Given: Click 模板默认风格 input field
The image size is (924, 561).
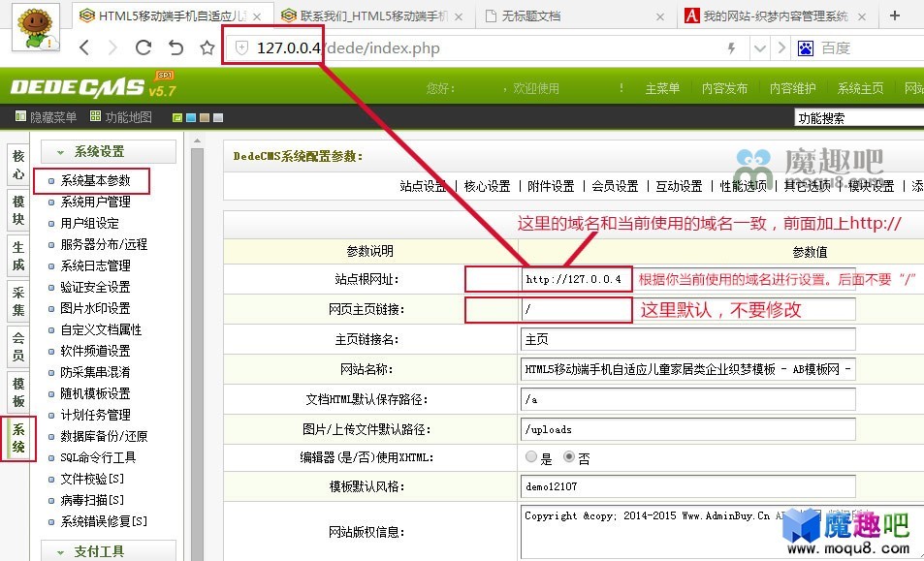Looking at the screenshot, I should (x=687, y=486).
